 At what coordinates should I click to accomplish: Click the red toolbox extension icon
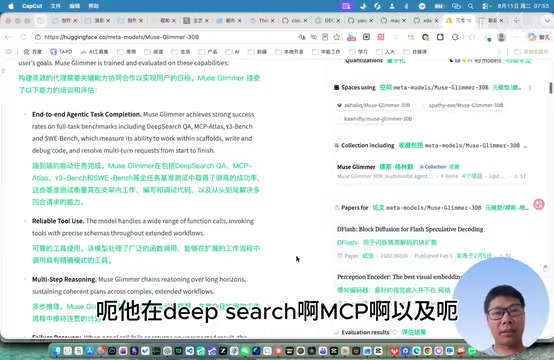(351, 37)
